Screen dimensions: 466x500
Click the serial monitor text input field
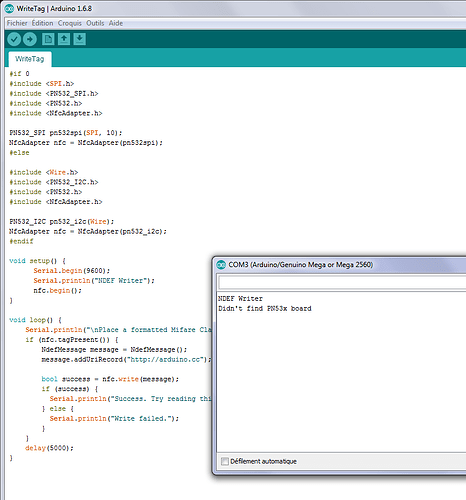point(342,283)
